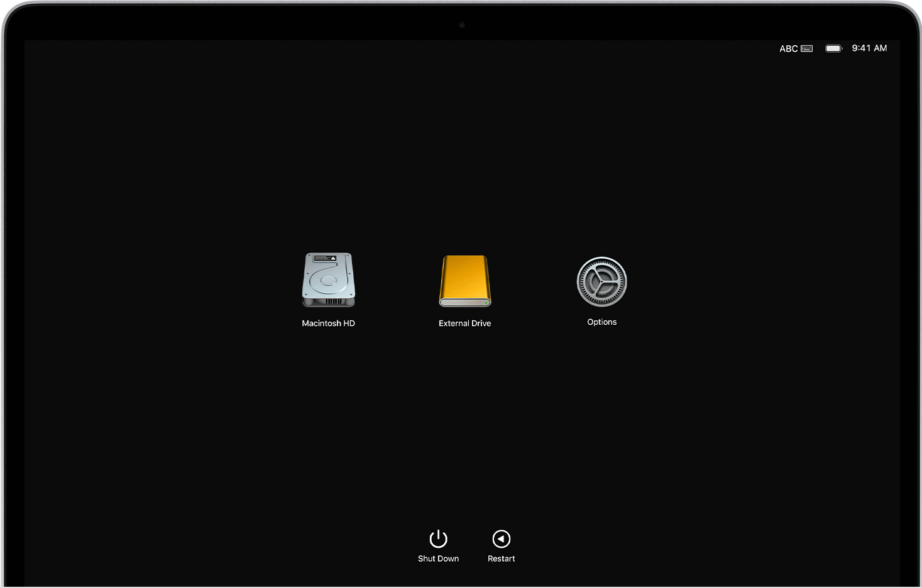This screenshot has height=588, width=922.
Task: Click the External Drive label
Action: 465,324
